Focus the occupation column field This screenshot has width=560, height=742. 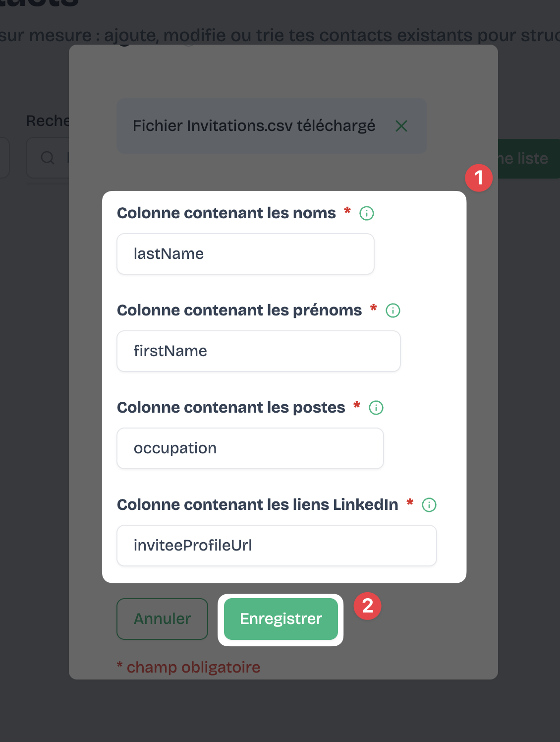point(250,448)
